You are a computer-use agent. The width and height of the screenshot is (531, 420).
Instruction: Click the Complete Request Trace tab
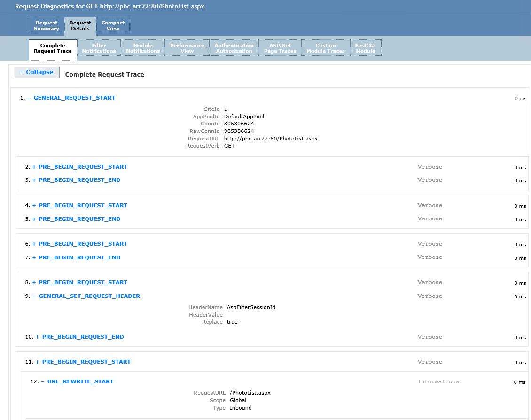[x=53, y=48]
